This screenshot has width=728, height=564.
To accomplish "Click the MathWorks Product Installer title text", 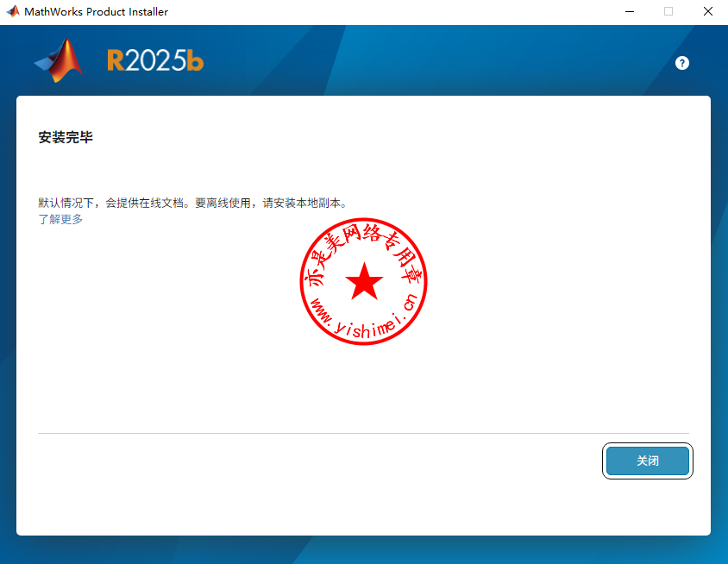I will point(97,12).
